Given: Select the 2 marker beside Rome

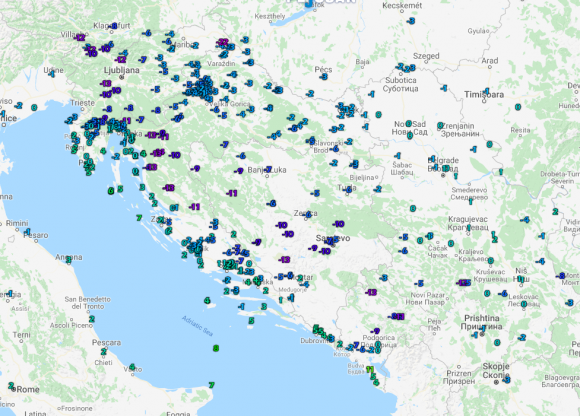Looking at the screenshot, I should pyautogui.click(x=11, y=385).
